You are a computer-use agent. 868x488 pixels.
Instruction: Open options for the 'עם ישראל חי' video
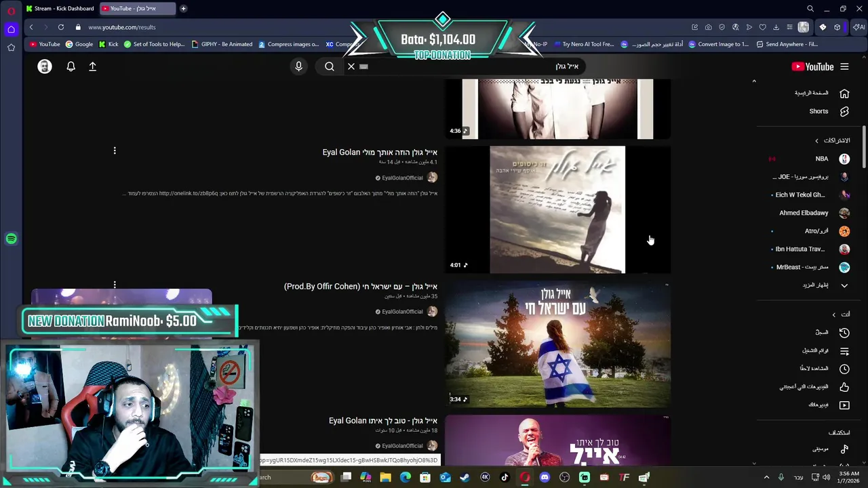coord(115,285)
